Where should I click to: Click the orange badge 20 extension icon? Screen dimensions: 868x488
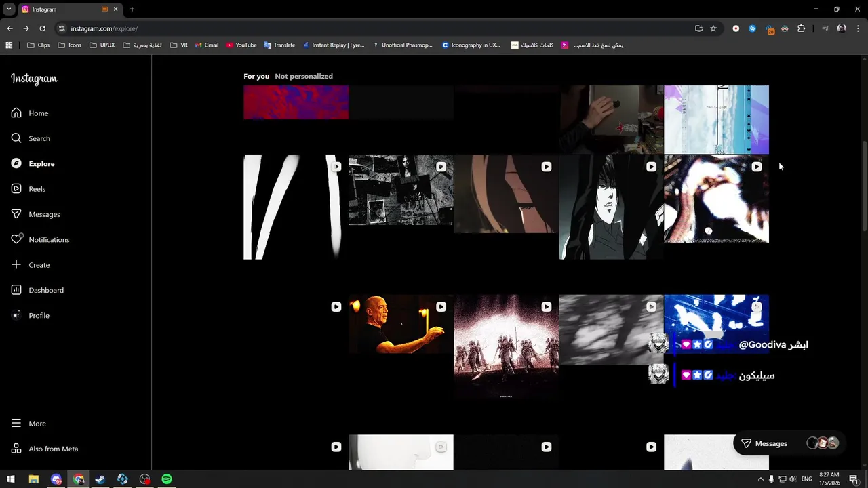tap(769, 29)
